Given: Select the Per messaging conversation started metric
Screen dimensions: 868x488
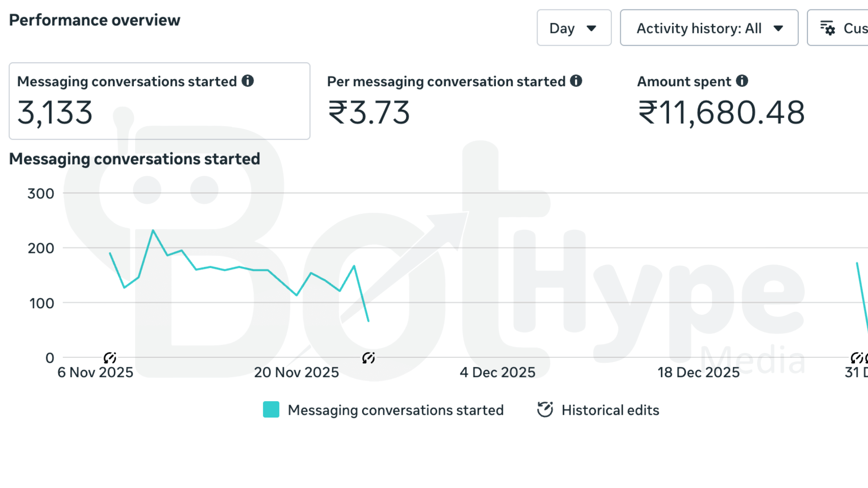Looking at the screenshot, I should (x=455, y=101).
